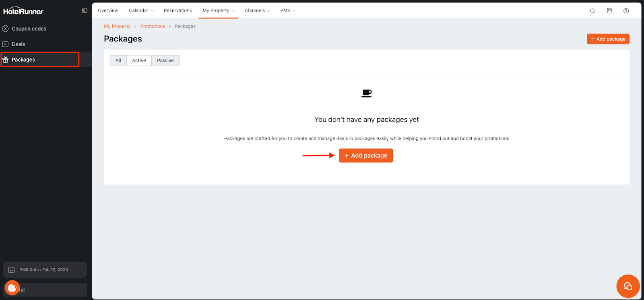Filter packages by Active status

click(x=139, y=61)
